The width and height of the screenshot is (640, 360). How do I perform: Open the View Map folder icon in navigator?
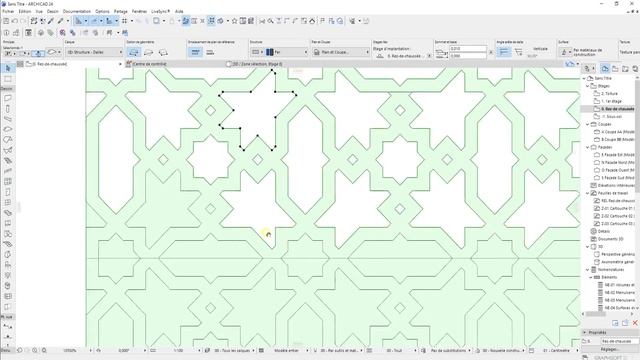click(615, 69)
